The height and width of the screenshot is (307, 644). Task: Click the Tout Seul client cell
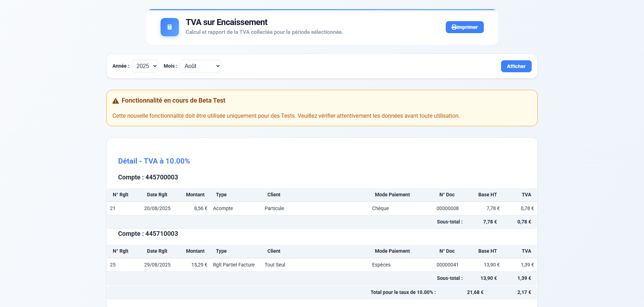coord(275,265)
